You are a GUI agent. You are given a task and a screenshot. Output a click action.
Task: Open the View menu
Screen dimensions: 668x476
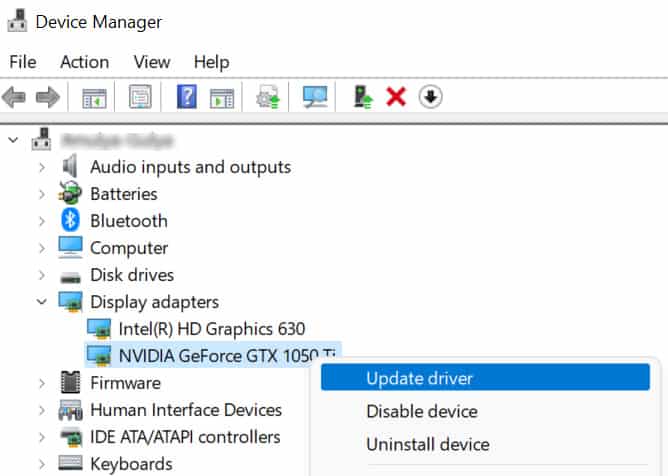click(152, 62)
